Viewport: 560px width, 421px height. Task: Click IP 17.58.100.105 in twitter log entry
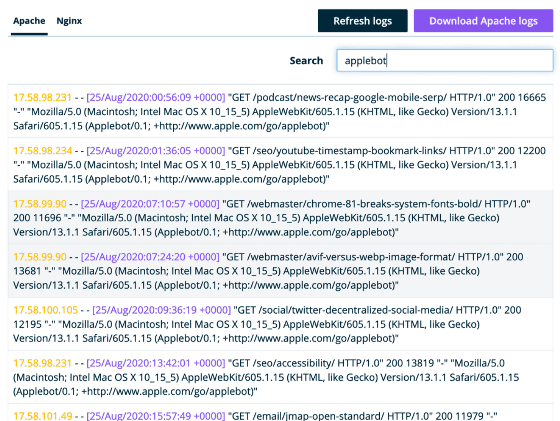tap(45, 310)
